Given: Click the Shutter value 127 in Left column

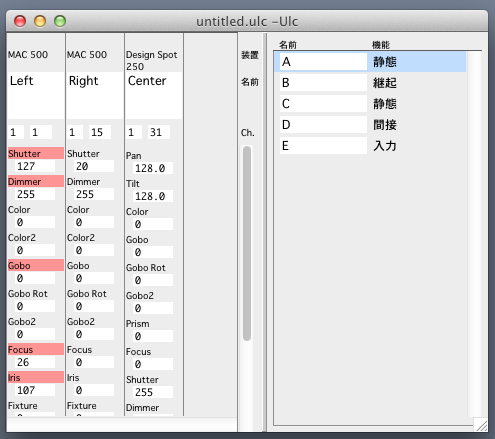Looking at the screenshot, I should coord(35,166).
